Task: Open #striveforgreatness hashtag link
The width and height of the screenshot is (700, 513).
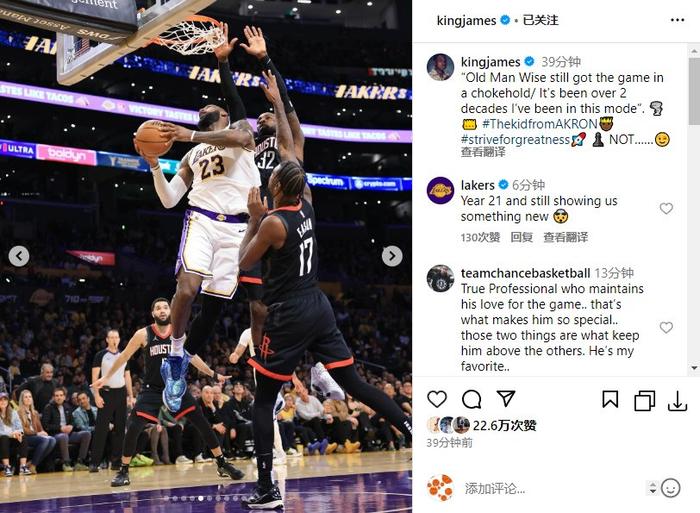Action: (x=516, y=139)
